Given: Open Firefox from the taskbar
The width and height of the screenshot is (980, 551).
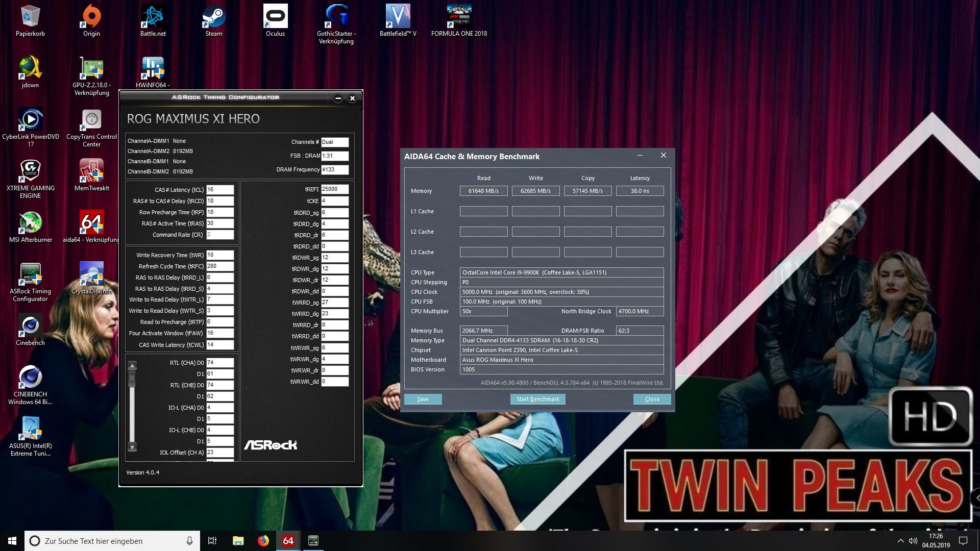Looking at the screenshot, I should coord(263,541).
